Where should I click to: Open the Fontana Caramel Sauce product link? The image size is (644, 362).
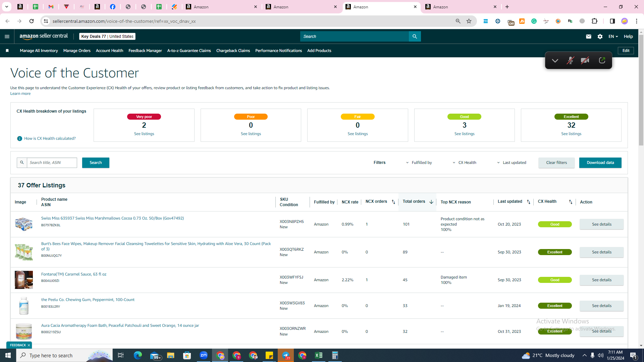(x=74, y=274)
